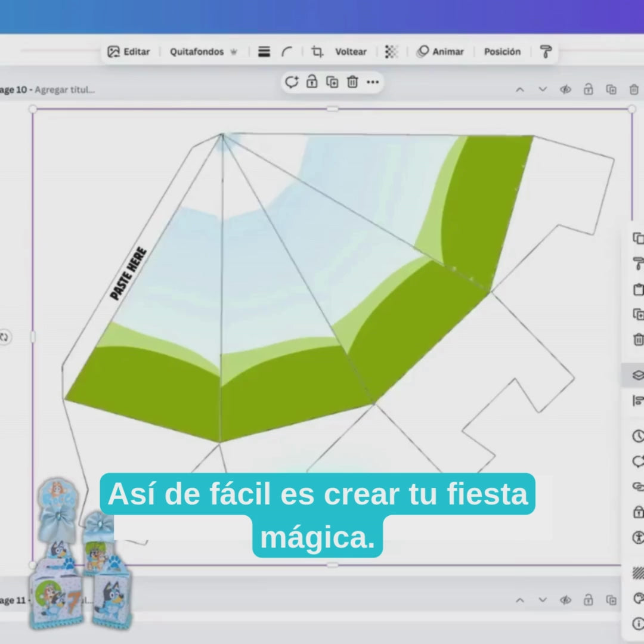This screenshot has width=644, height=644.
Task: Click the Animar button
Action: (440, 52)
